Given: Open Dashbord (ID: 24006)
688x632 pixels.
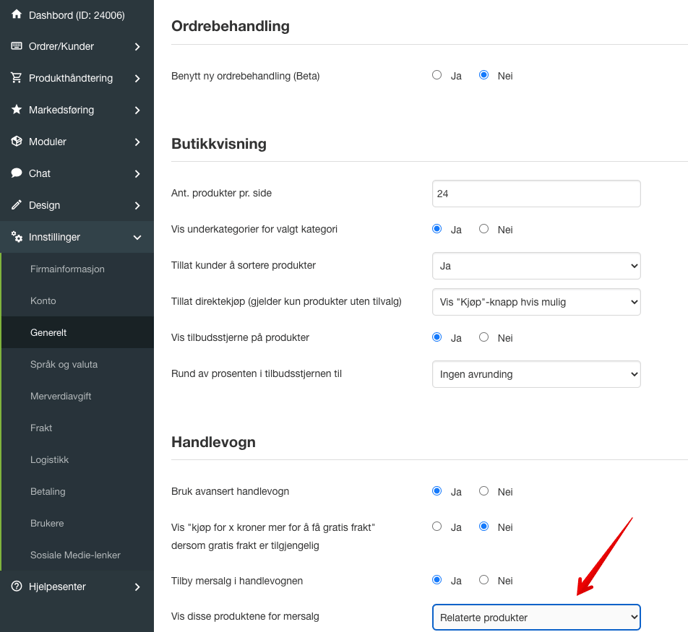Looking at the screenshot, I should pyautogui.click(x=77, y=15).
